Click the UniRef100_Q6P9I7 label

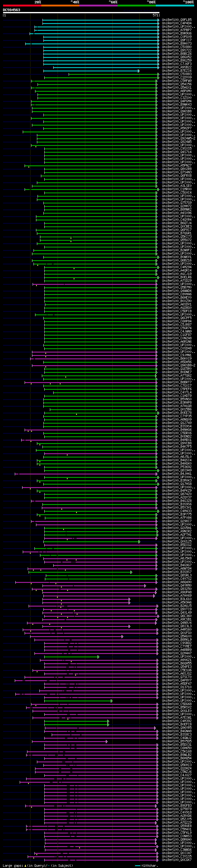pos(177,230)
